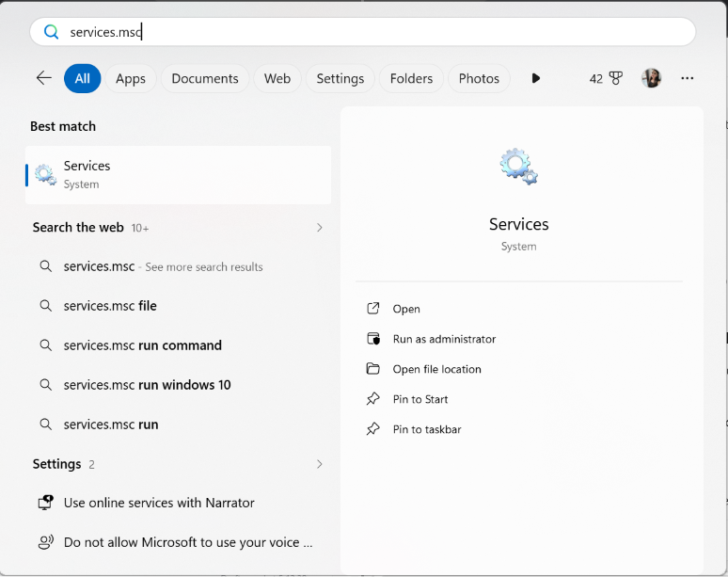Switch to the Folders filter tab
The image size is (728, 577).
pos(411,78)
